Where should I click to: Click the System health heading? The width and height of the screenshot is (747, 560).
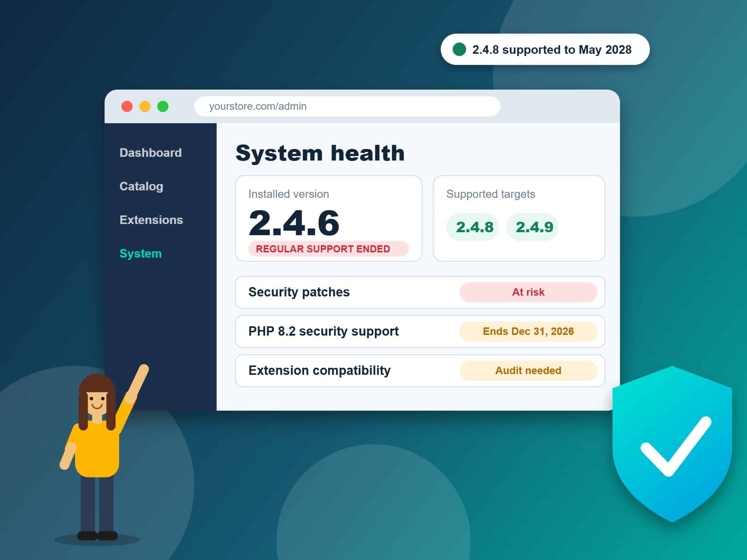coord(320,153)
